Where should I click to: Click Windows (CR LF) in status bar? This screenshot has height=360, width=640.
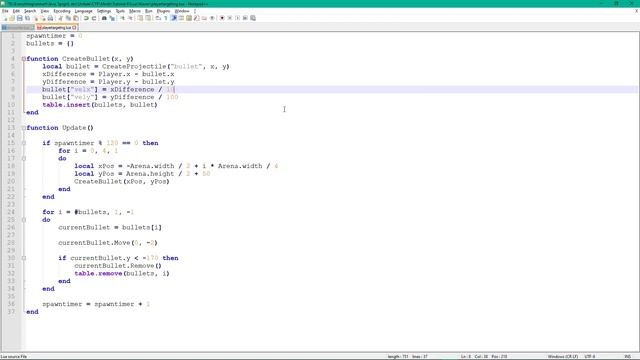tap(562, 356)
